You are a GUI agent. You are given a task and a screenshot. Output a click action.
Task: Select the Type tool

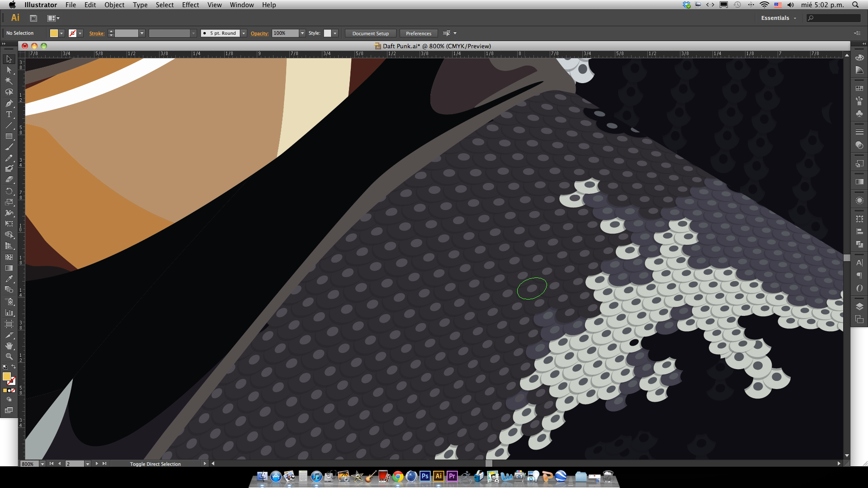pos(9,114)
